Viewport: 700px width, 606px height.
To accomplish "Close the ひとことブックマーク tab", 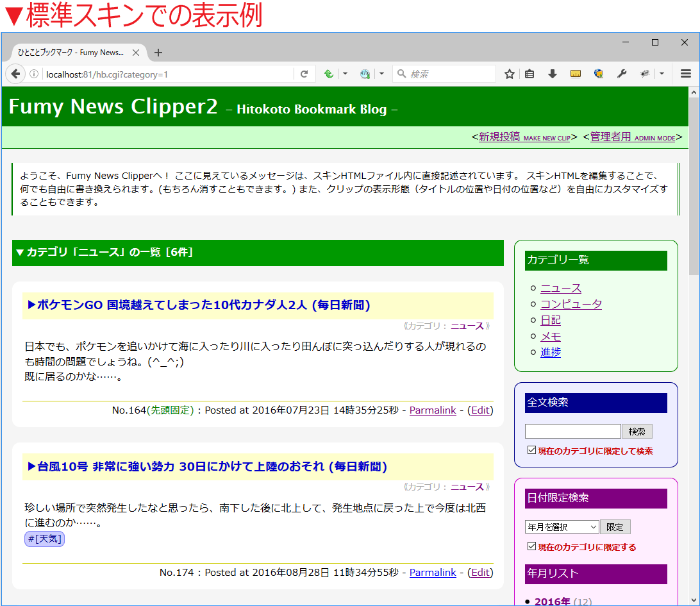I will pos(136,53).
